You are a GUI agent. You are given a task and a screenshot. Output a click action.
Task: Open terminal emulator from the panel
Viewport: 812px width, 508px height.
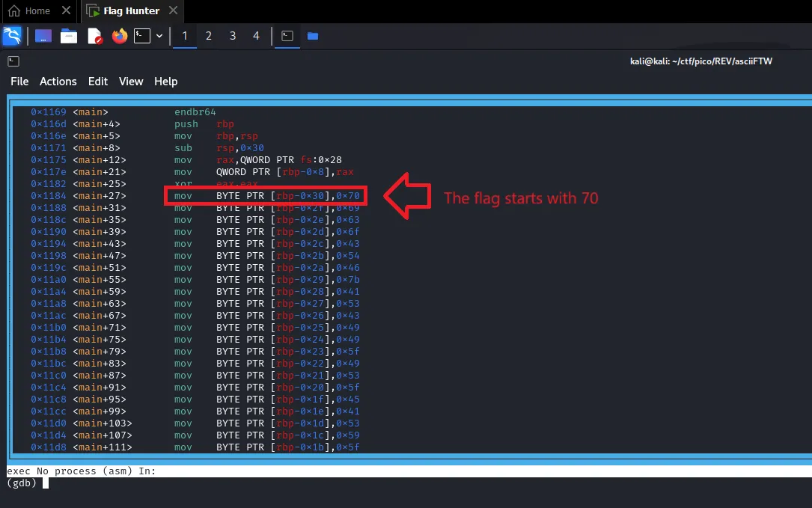tap(142, 36)
